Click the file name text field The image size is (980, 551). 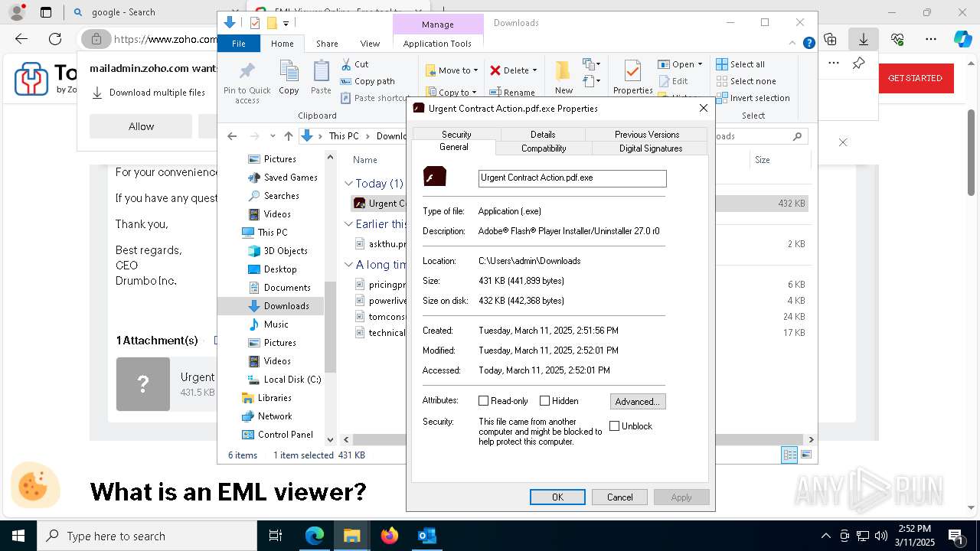(572, 178)
